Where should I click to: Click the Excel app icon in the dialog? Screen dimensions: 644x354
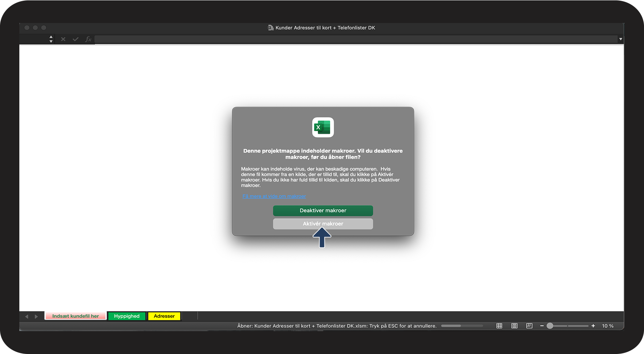(323, 127)
